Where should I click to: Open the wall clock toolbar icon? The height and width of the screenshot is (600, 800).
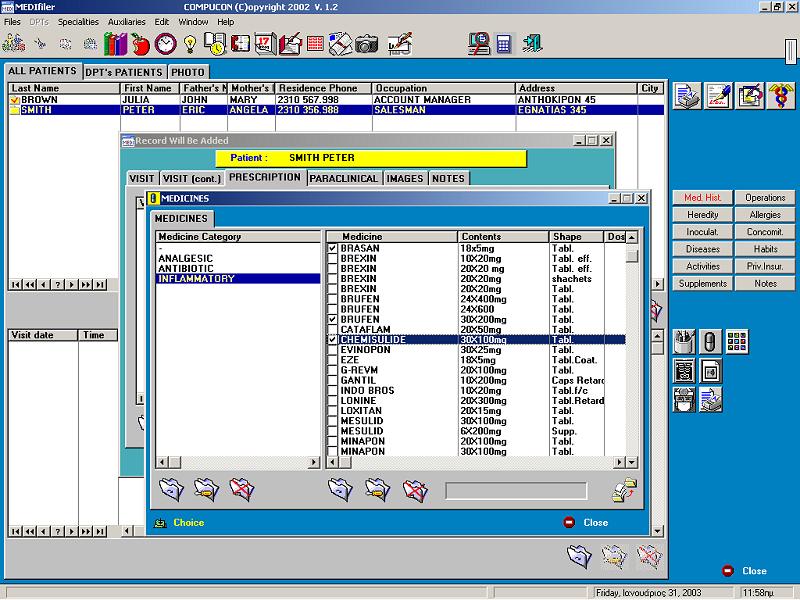tap(166, 44)
